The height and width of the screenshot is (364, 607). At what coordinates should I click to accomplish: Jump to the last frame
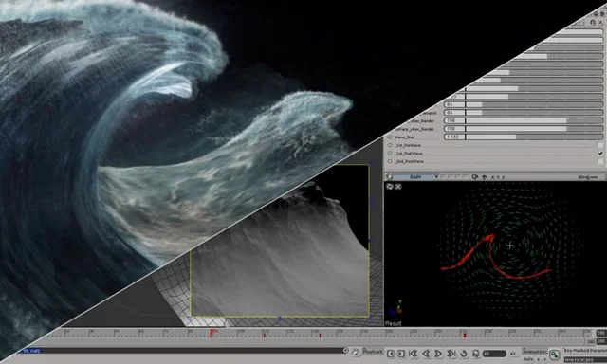(x=451, y=354)
